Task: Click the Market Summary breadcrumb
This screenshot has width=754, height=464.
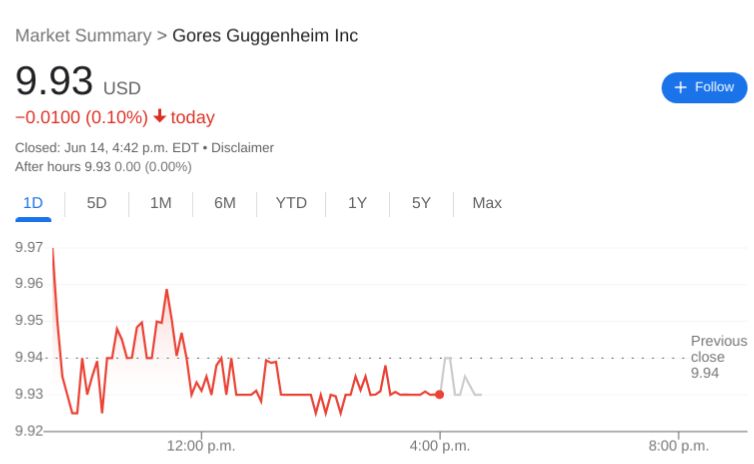Action: [83, 36]
